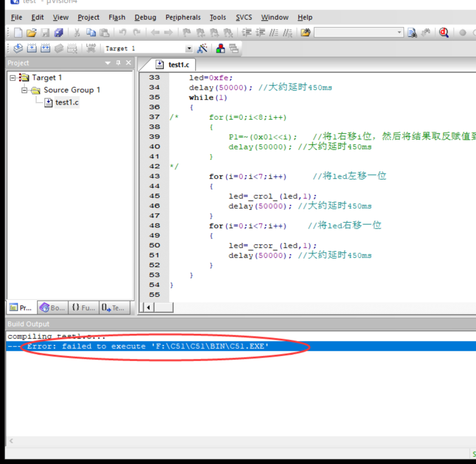Viewport: 476px width, 464px height.
Task: Navigate forward with the right arrow icon
Action: [168, 33]
